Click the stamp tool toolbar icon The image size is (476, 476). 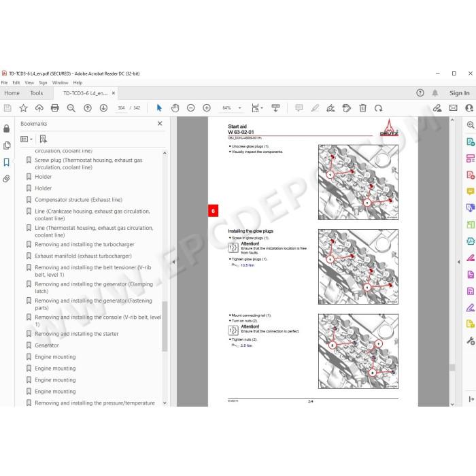pos(346,108)
